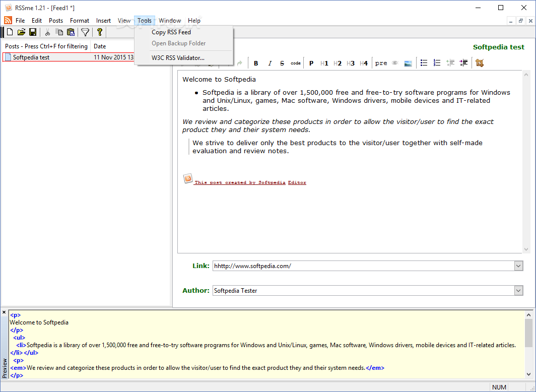Apply italic formatting with the I button

(x=270, y=63)
